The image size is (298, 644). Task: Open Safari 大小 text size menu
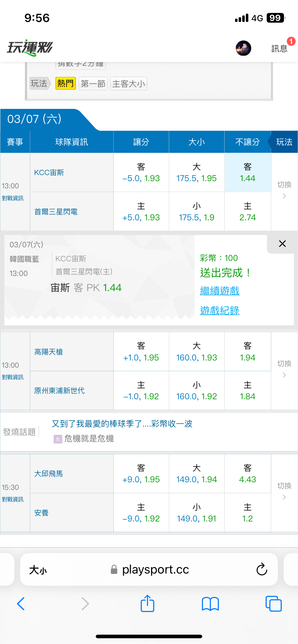38,570
